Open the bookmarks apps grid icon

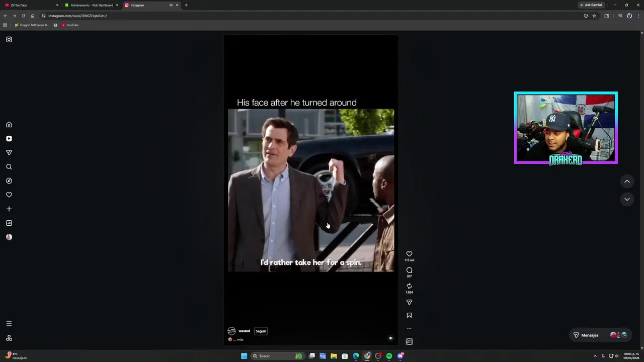click(x=5, y=25)
